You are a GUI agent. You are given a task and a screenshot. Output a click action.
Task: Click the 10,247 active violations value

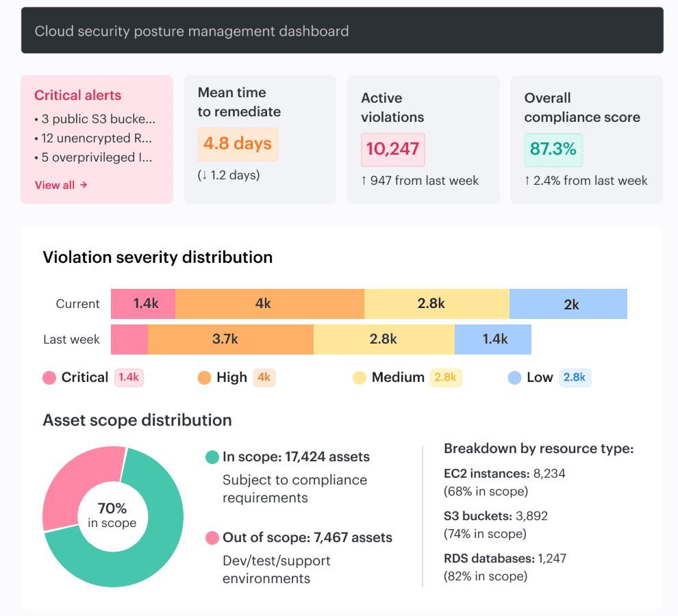click(392, 149)
